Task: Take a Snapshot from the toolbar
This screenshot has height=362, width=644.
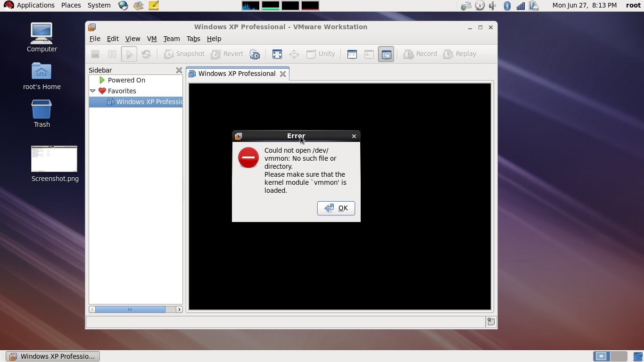Action: pos(184,54)
